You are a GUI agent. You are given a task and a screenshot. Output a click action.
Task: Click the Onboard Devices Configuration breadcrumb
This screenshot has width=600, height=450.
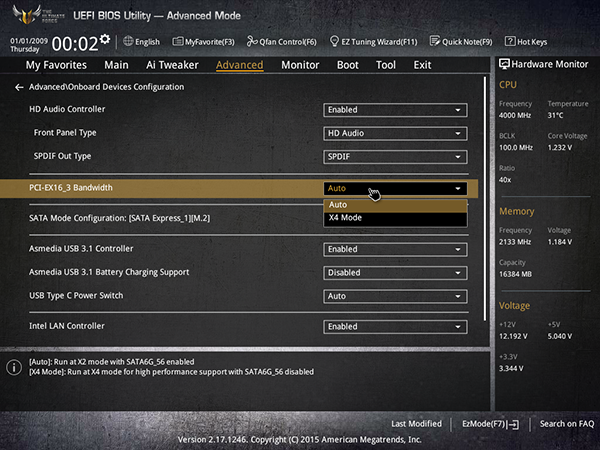click(106, 87)
